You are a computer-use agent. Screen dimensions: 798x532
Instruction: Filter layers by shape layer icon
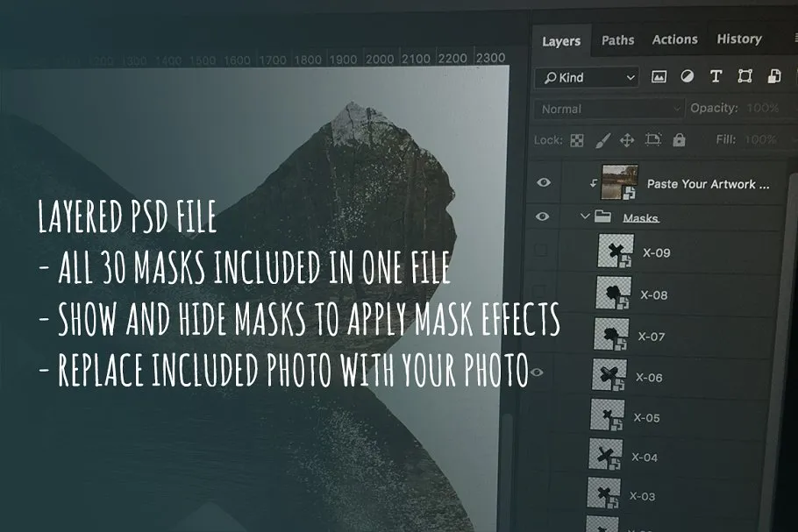[x=745, y=77]
